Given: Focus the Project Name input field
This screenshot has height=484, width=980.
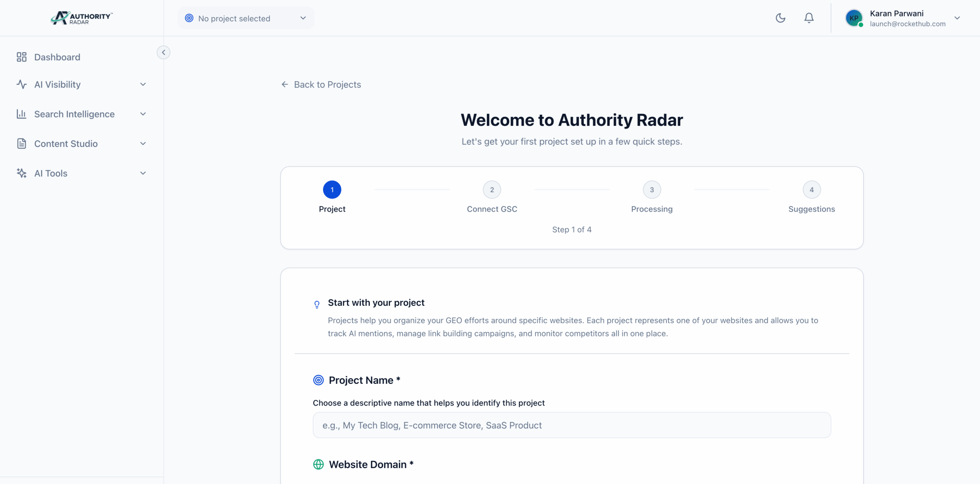Looking at the screenshot, I should pyautogui.click(x=572, y=425).
